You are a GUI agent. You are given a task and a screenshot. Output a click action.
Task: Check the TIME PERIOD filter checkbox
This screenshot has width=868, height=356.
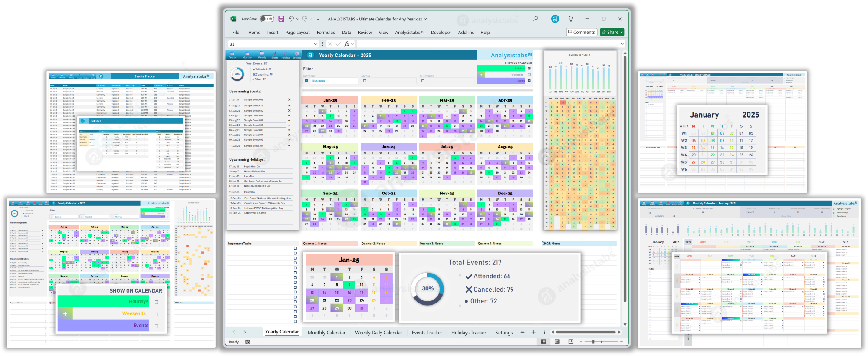tap(423, 81)
